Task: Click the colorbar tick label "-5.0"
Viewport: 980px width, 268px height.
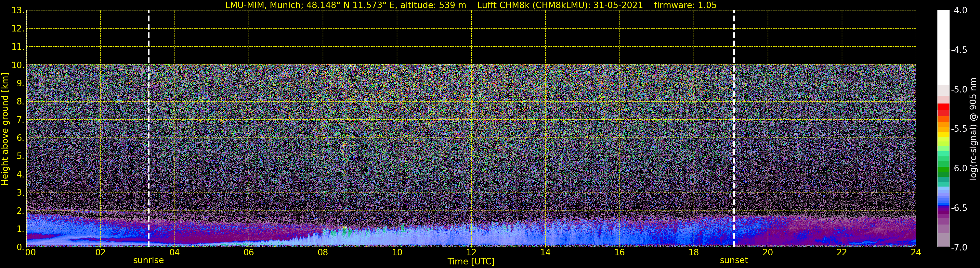Action: click(x=959, y=89)
